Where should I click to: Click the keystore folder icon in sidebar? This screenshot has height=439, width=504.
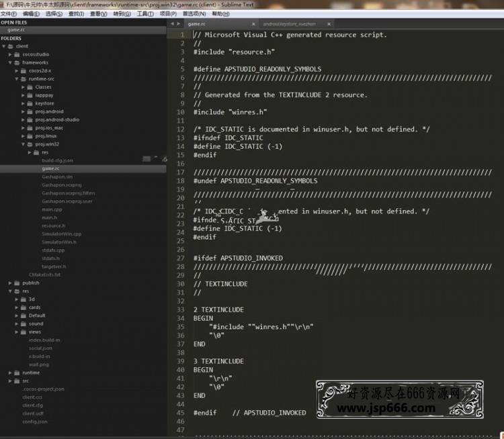(x=30, y=103)
